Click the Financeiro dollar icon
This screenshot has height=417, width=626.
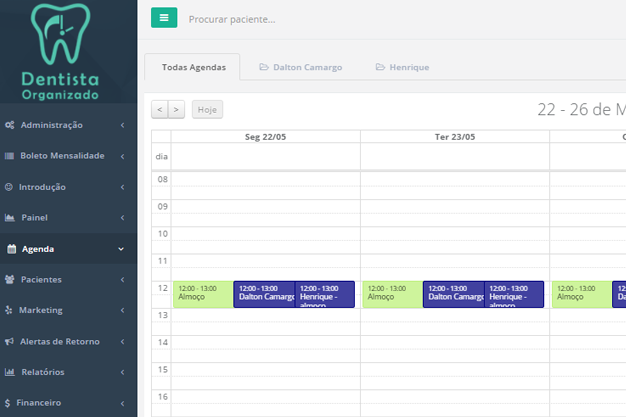(8, 403)
